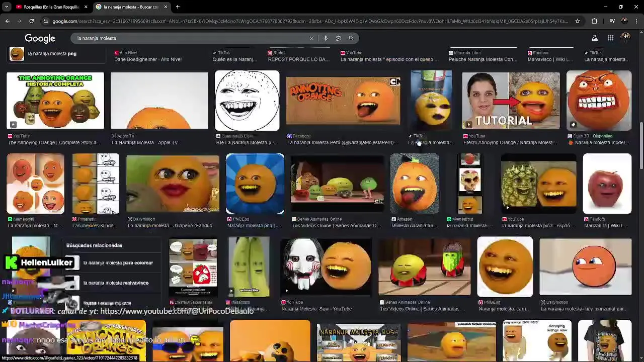Submit search with magnifier icon
The width and height of the screenshot is (644, 362).
tap(351, 38)
